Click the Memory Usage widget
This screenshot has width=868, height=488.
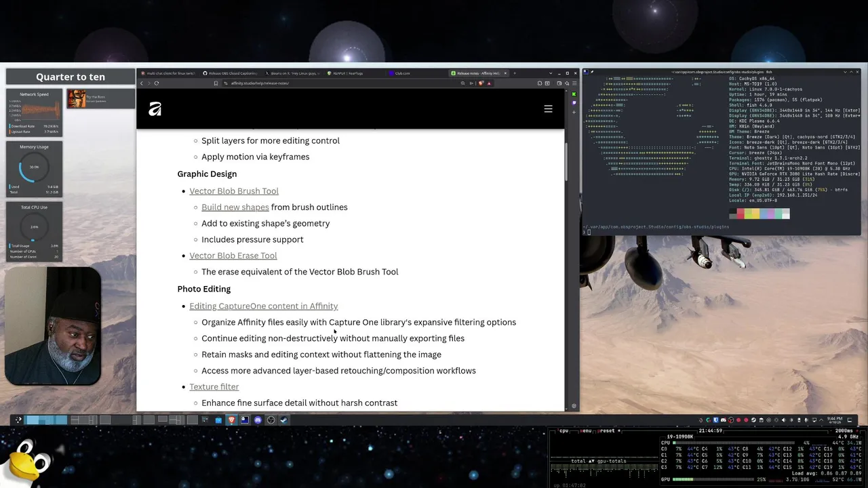pyautogui.click(x=34, y=169)
